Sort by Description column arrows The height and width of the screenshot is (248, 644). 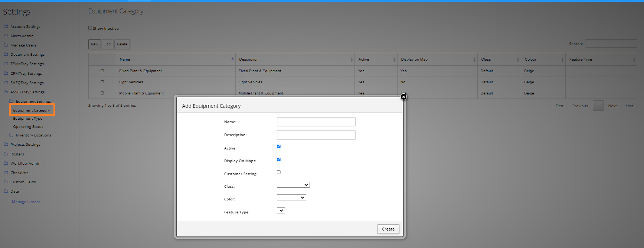click(352, 59)
